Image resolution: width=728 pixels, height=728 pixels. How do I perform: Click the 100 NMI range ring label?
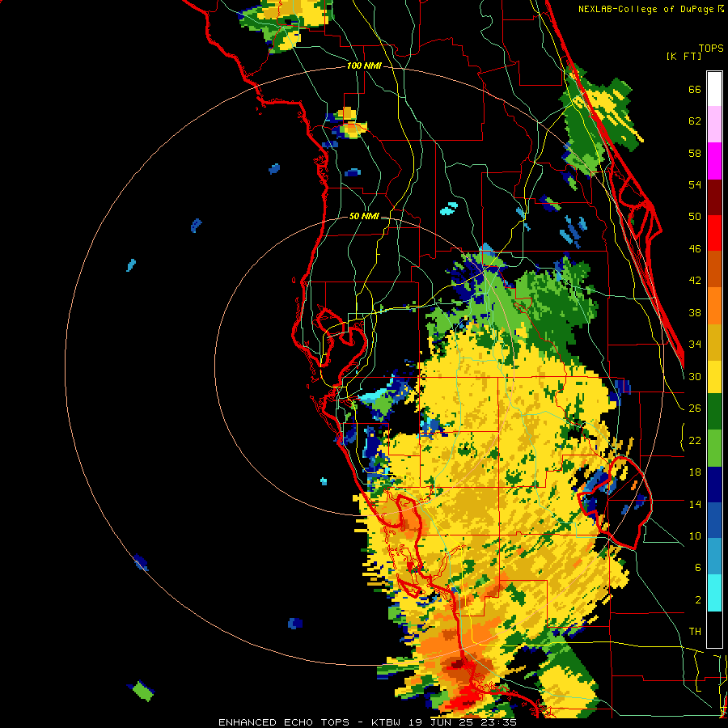coord(364,66)
